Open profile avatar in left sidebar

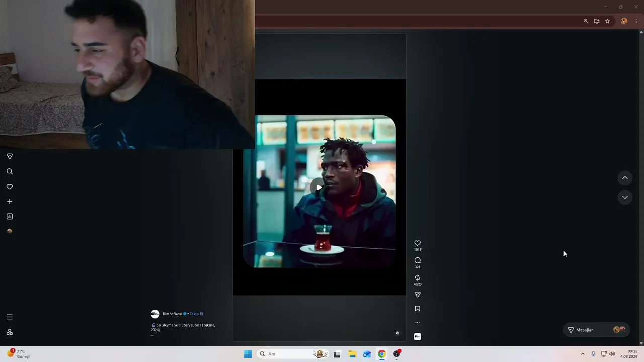[10, 231]
